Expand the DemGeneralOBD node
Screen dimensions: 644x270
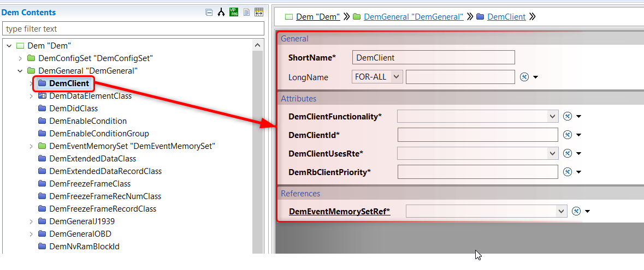point(31,234)
